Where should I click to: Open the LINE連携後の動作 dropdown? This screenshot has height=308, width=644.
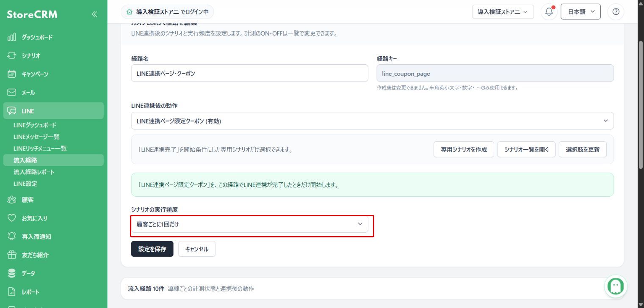pos(372,121)
